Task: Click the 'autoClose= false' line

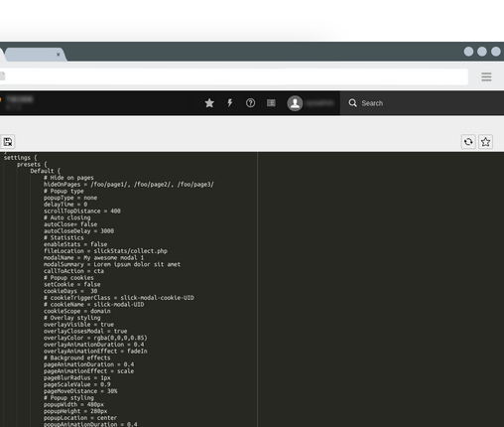Action: (x=70, y=224)
